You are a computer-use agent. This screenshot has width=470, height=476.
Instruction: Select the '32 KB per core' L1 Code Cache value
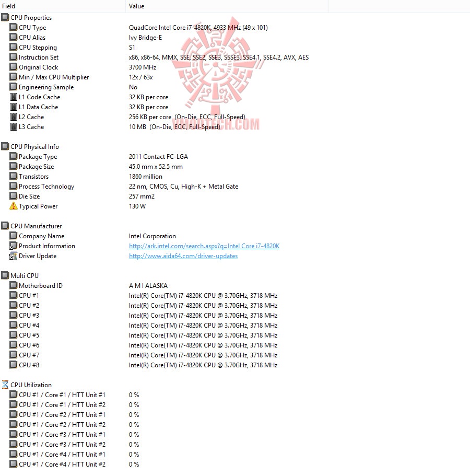(x=149, y=97)
